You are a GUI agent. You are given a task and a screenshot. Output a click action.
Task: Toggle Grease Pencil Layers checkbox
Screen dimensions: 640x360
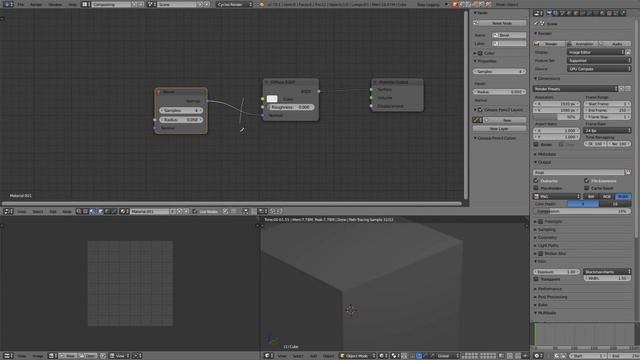coord(480,110)
